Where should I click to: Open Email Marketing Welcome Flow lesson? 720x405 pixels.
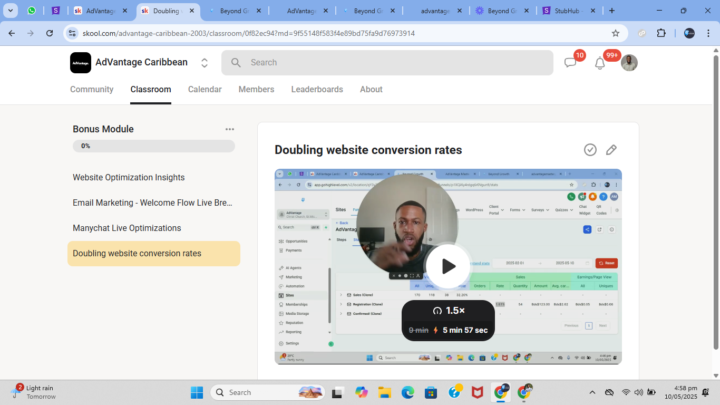tap(153, 203)
